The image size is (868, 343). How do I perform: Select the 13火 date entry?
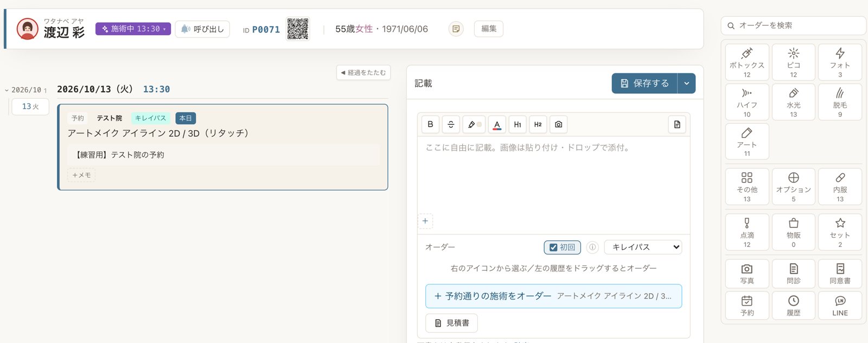30,107
